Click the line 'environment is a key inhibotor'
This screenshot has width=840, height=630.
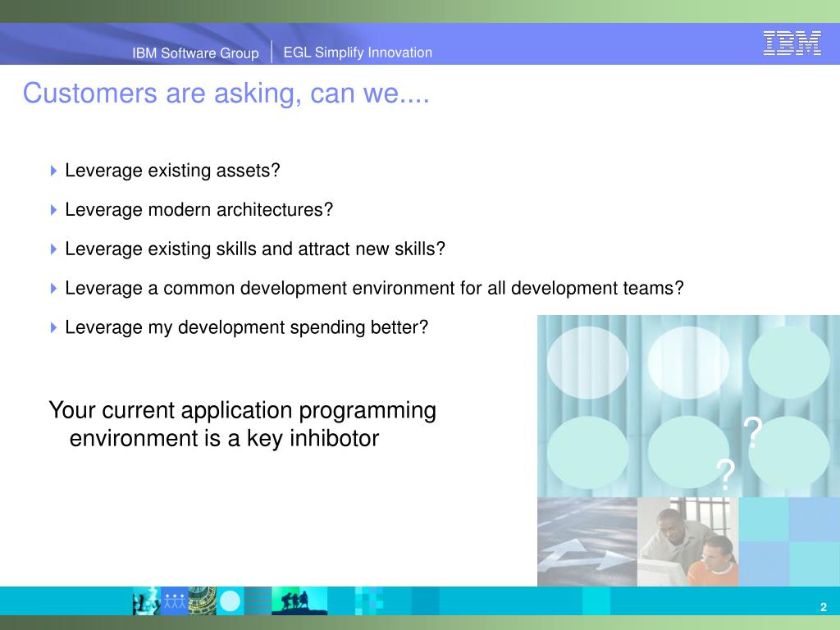(224, 439)
